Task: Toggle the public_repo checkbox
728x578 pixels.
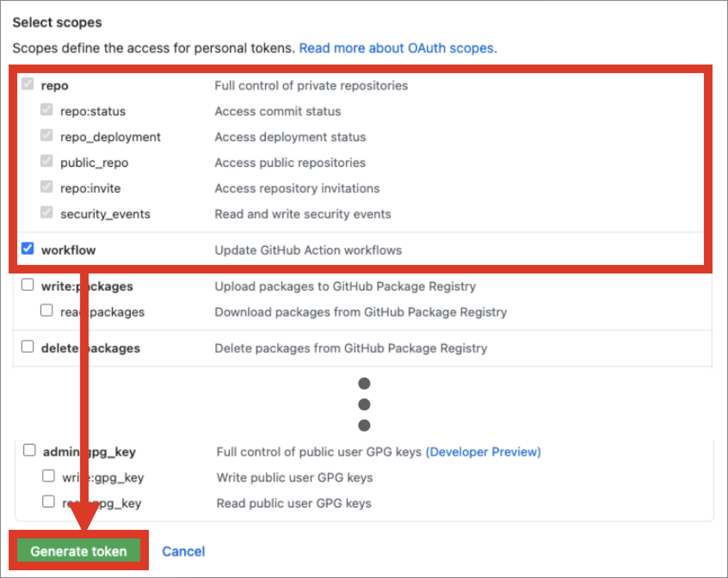Action: (x=46, y=161)
